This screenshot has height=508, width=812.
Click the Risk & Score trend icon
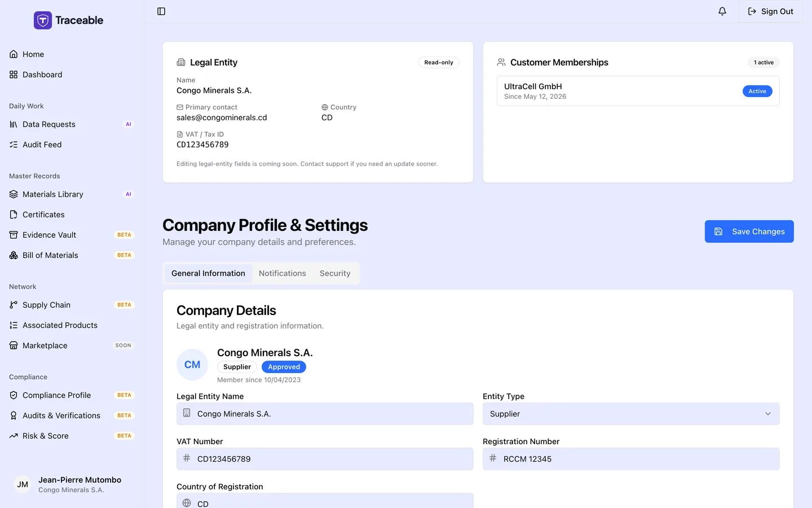pyautogui.click(x=14, y=436)
